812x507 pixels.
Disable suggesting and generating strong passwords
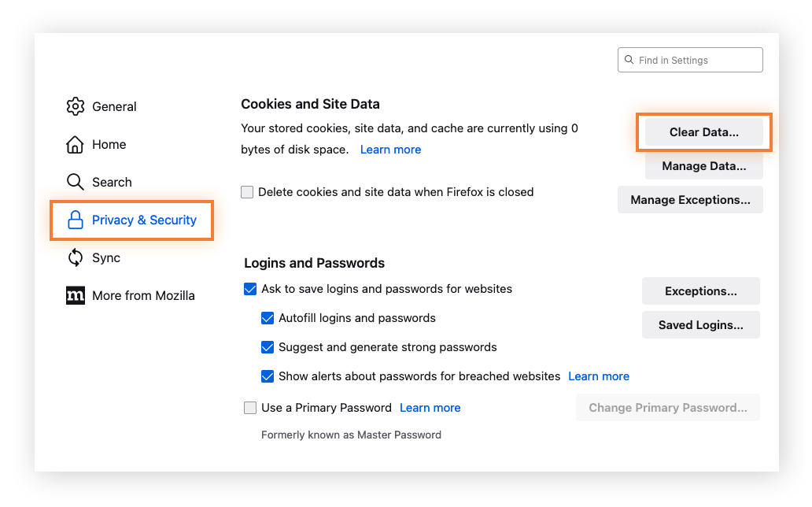point(268,346)
